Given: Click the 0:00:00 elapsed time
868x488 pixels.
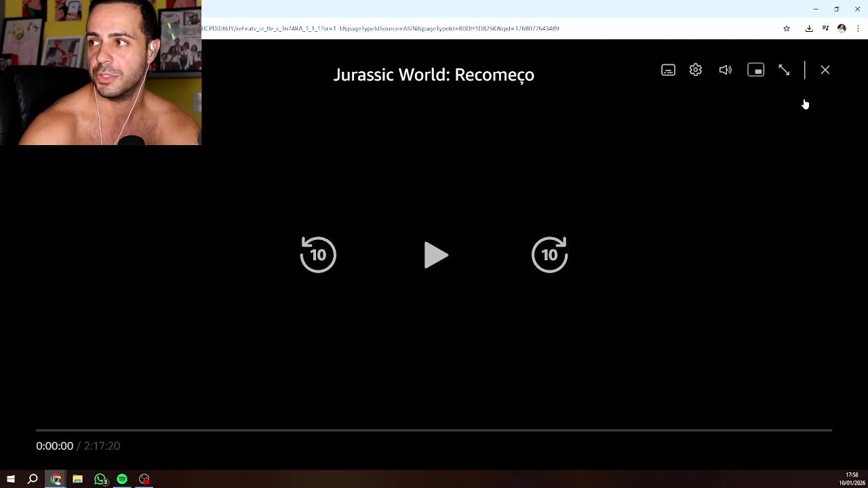Looking at the screenshot, I should point(54,446).
